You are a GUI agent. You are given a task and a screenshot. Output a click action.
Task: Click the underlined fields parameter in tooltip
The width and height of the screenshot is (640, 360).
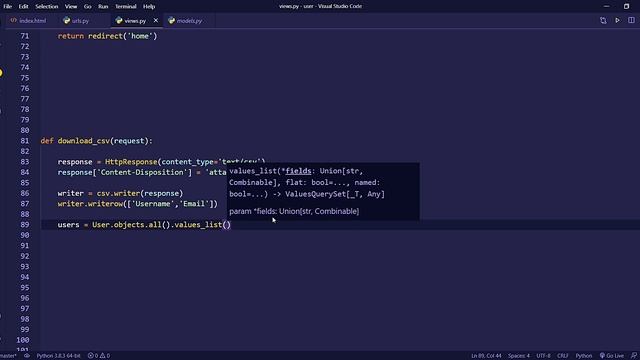tap(298, 171)
